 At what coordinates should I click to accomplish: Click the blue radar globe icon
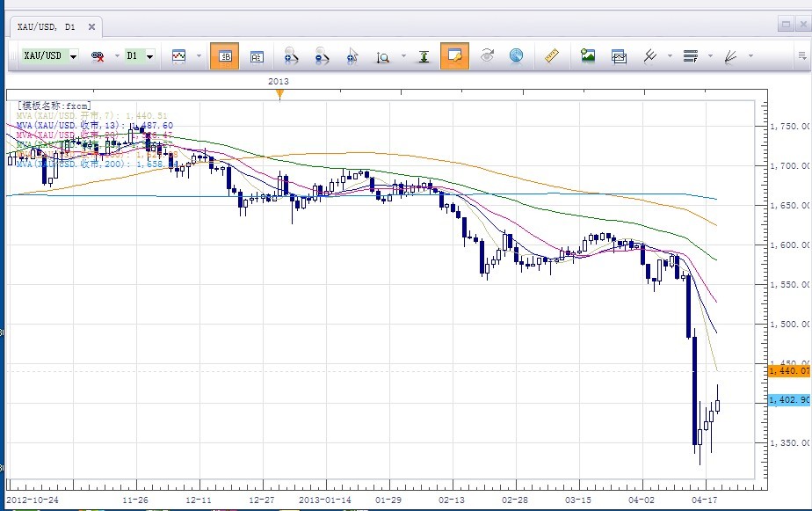pyautogui.click(x=516, y=56)
